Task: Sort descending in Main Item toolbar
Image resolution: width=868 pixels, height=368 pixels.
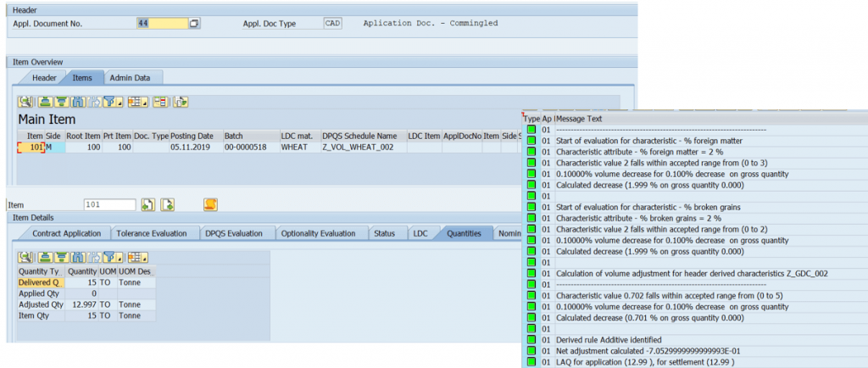Action: [x=61, y=102]
